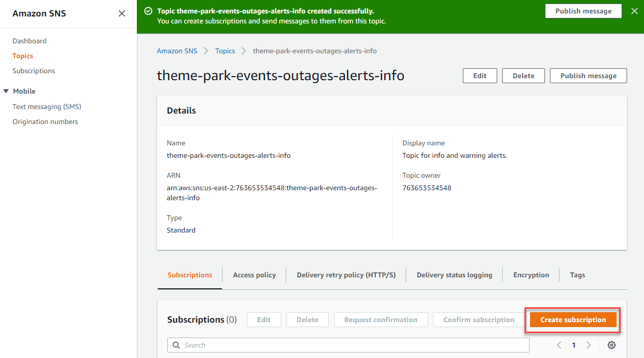The height and width of the screenshot is (358, 644).
Task: Click the current topic breadcrumb text
Action: (x=315, y=51)
